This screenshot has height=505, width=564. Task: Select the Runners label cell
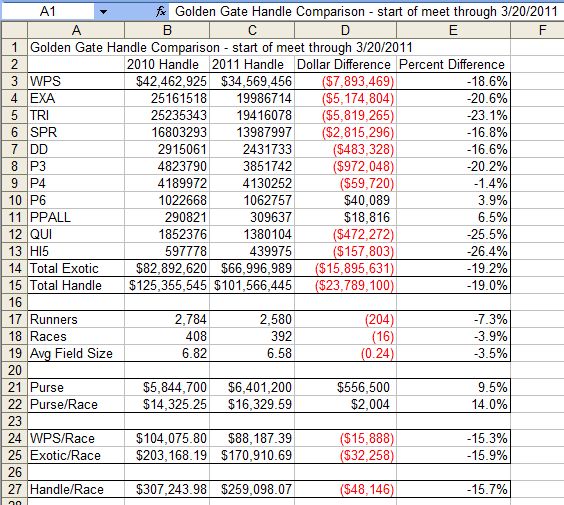(x=76, y=319)
